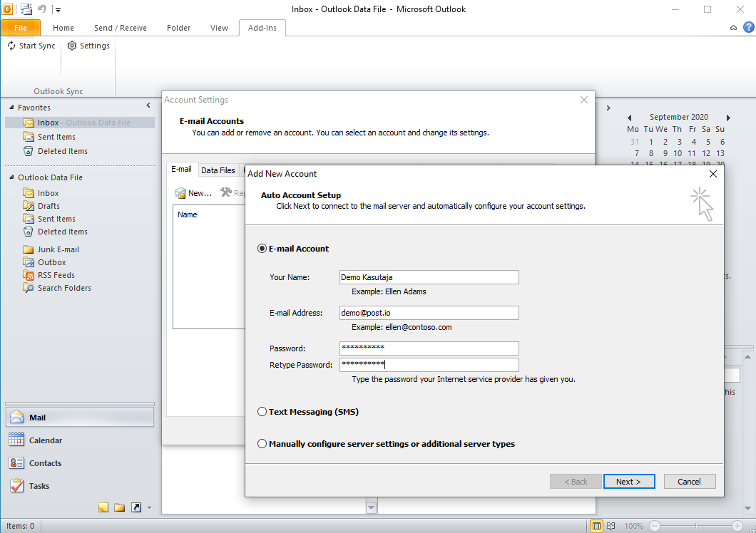The height and width of the screenshot is (533, 756).
Task: Click the Undo icon in title bar
Action: (42, 9)
